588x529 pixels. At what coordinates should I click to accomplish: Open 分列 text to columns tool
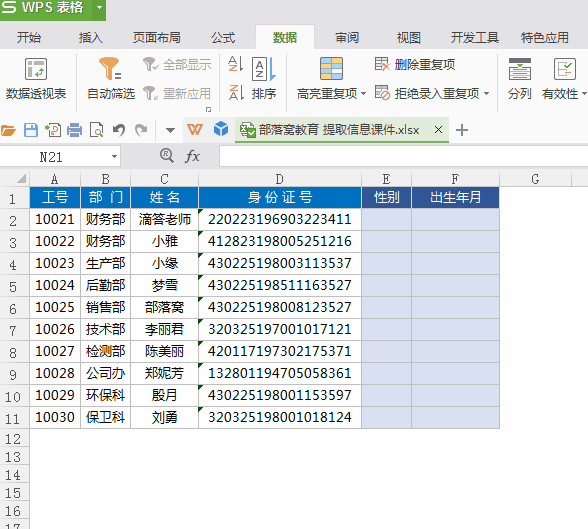[519, 79]
